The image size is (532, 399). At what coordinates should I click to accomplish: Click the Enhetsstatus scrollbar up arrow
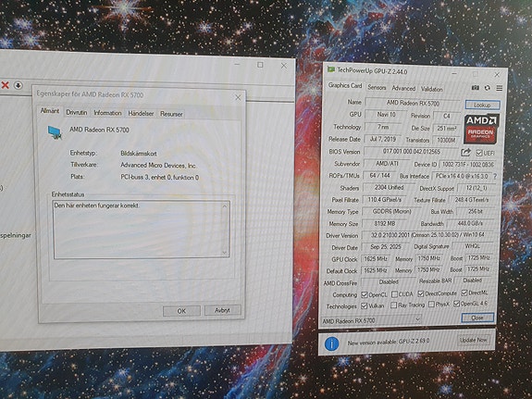point(224,206)
